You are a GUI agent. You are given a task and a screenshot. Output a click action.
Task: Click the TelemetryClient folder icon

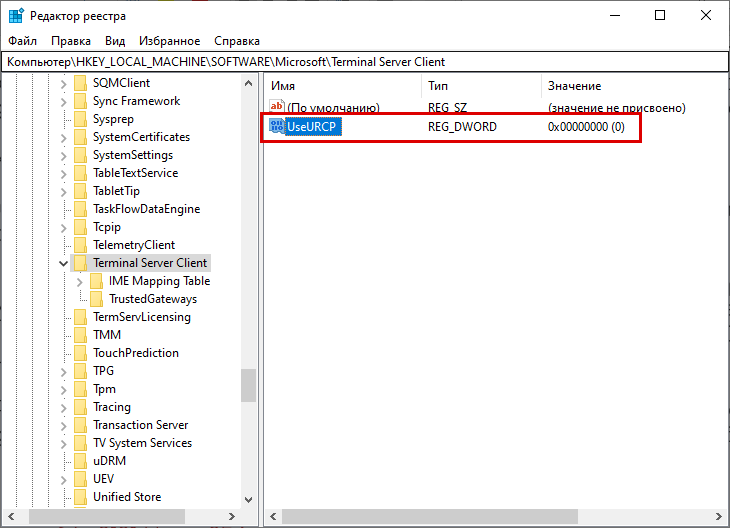[x=81, y=245]
